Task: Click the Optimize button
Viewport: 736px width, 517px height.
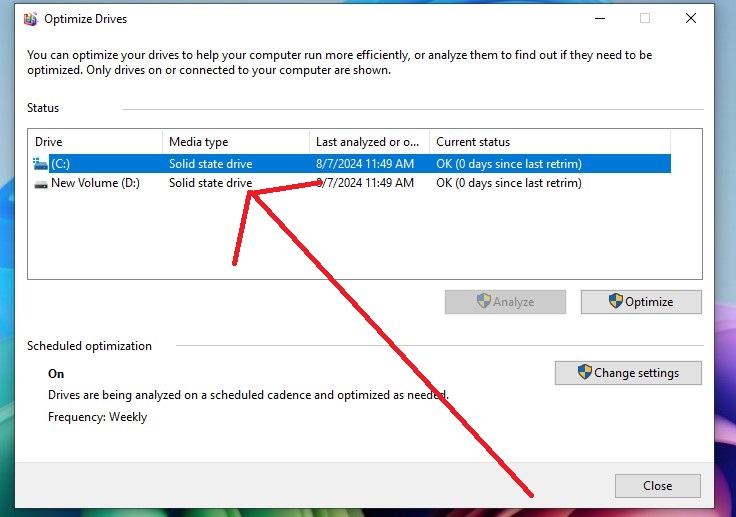Action: pyautogui.click(x=641, y=301)
